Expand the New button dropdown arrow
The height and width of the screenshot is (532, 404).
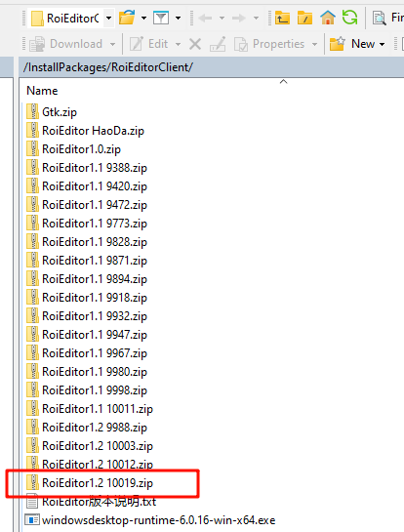pyautogui.click(x=383, y=44)
